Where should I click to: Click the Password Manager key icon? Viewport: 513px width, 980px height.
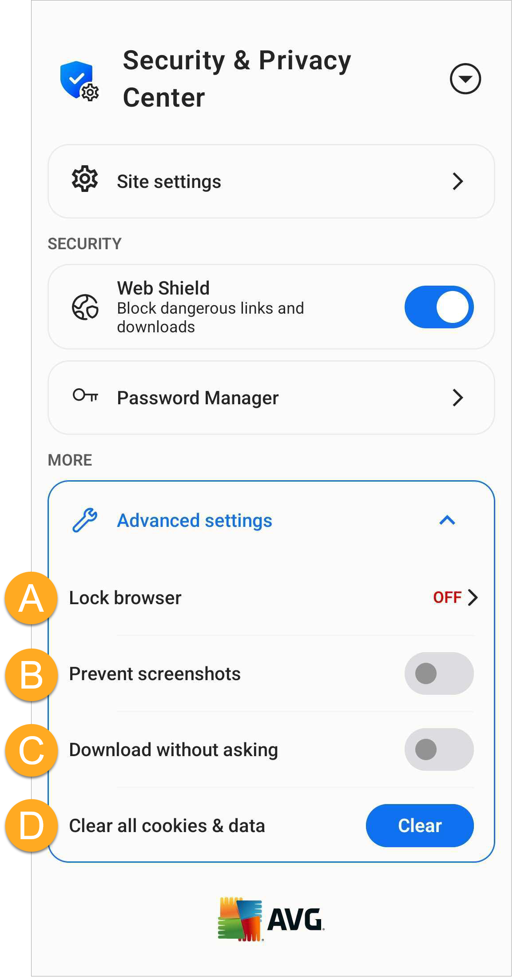85,395
